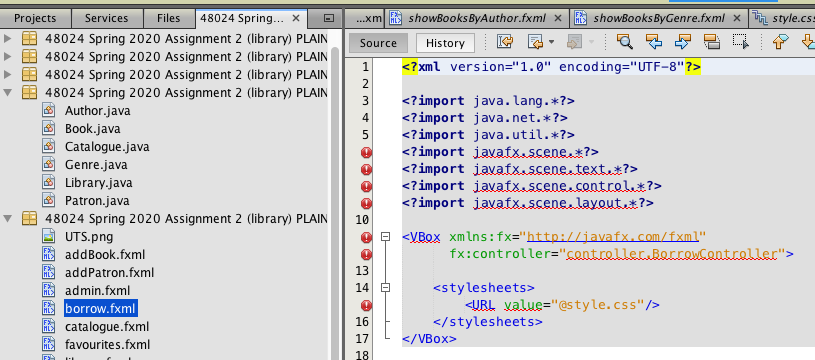Minimize the left panel window group
This screenshot has height=360, width=815.
[328, 18]
